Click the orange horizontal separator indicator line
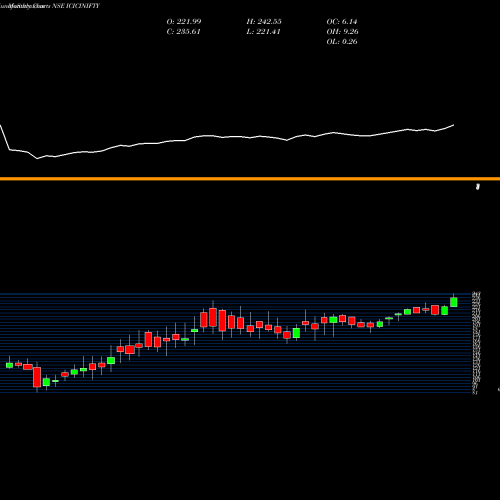Viewport: 500px width, 500px height. [x=250, y=179]
